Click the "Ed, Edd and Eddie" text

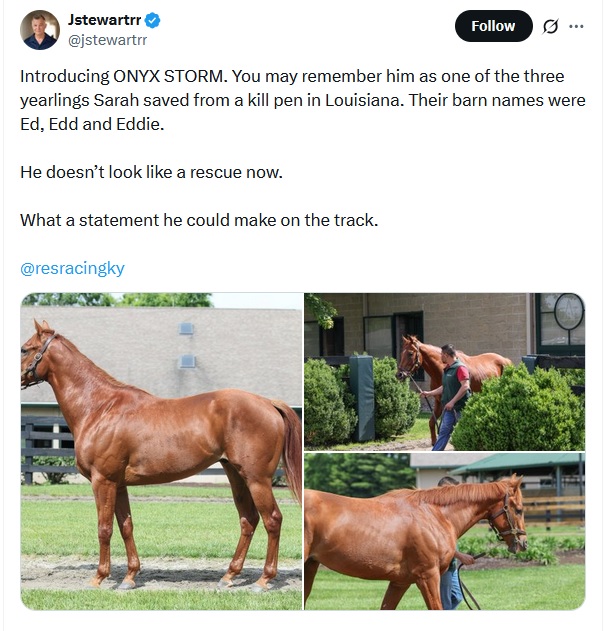pyautogui.click(x=90, y=124)
